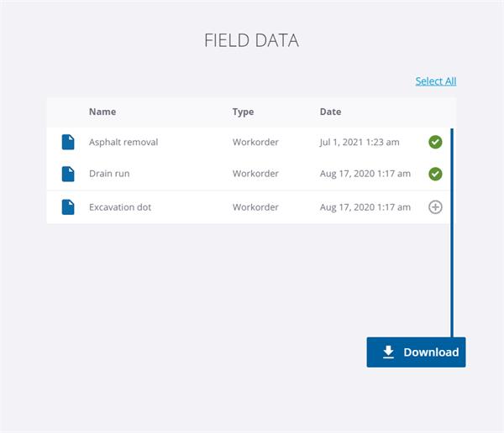Open the Asphalt removal workorder name
The image size is (504, 433).
click(123, 142)
